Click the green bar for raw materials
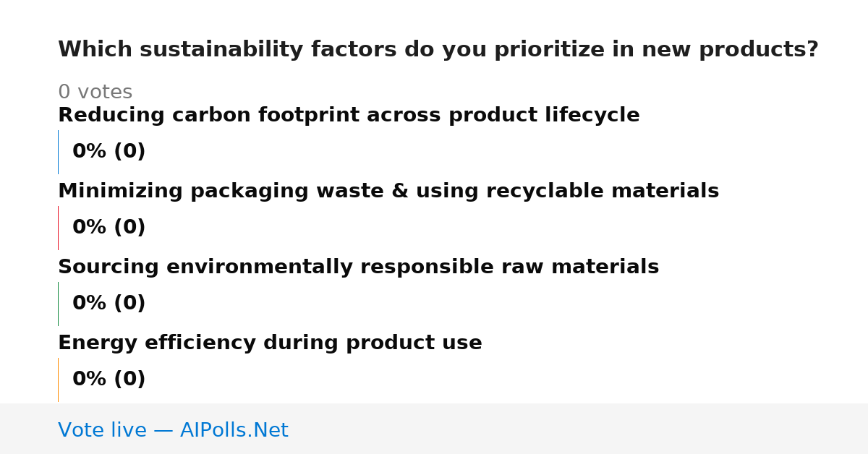The height and width of the screenshot is (454, 868). tap(58, 304)
